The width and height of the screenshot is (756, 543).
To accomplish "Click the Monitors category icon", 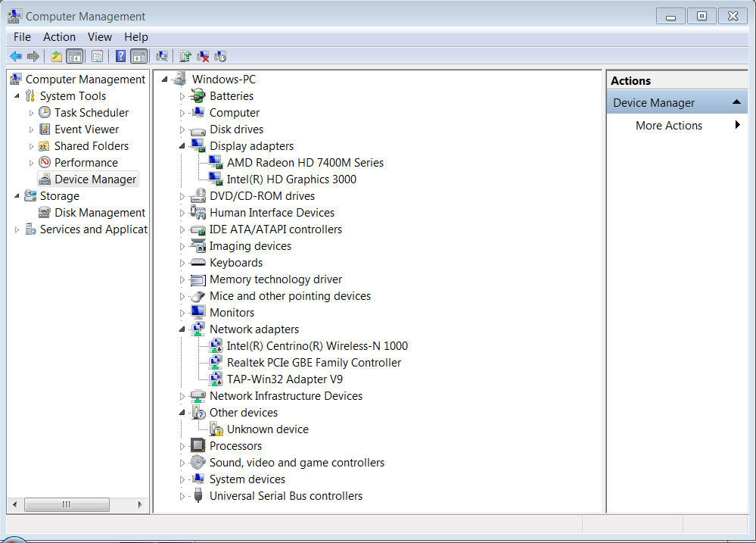I will tap(198, 312).
